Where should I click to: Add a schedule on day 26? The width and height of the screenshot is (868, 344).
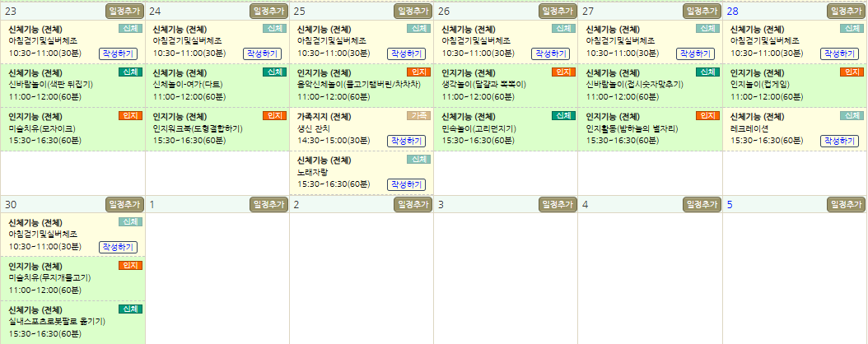558,11
